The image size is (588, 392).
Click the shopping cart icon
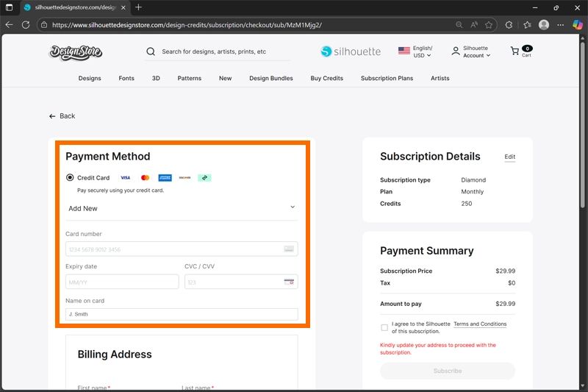515,51
